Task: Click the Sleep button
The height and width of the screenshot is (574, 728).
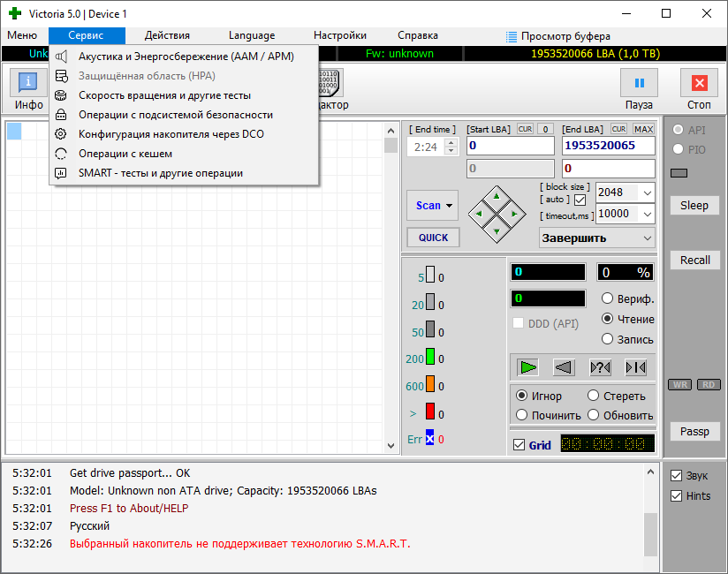Action: pyautogui.click(x=694, y=205)
